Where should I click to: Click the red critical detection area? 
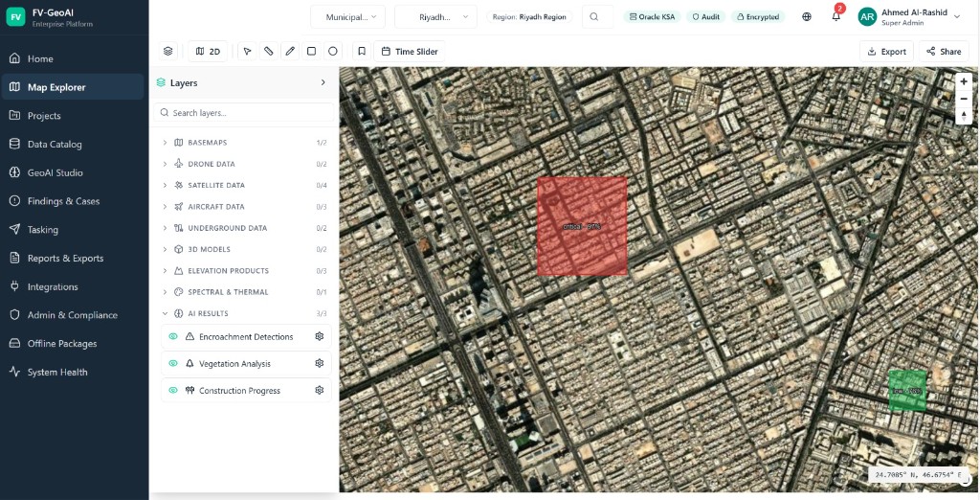(582, 226)
